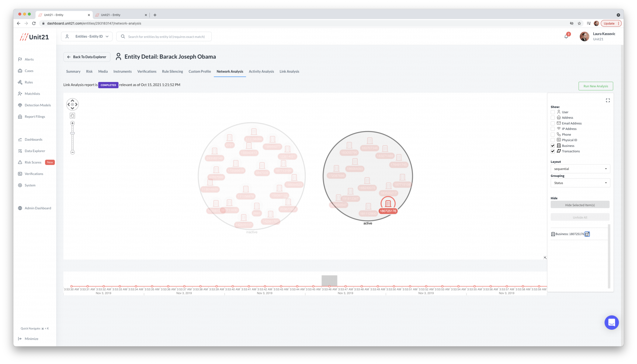This screenshot has width=637, height=364.
Task: Open the Grouping Status dropdown
Action: pyautogui.click(x=580, y=183)
